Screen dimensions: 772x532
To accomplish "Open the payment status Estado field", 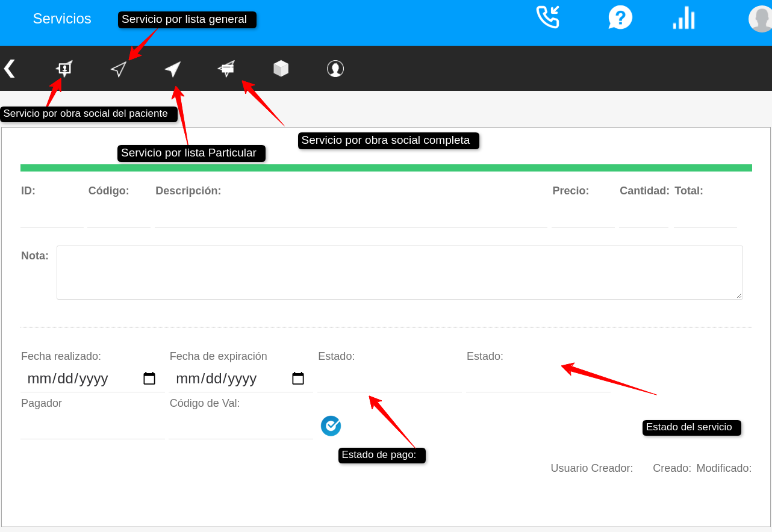I will coord(389,380).
